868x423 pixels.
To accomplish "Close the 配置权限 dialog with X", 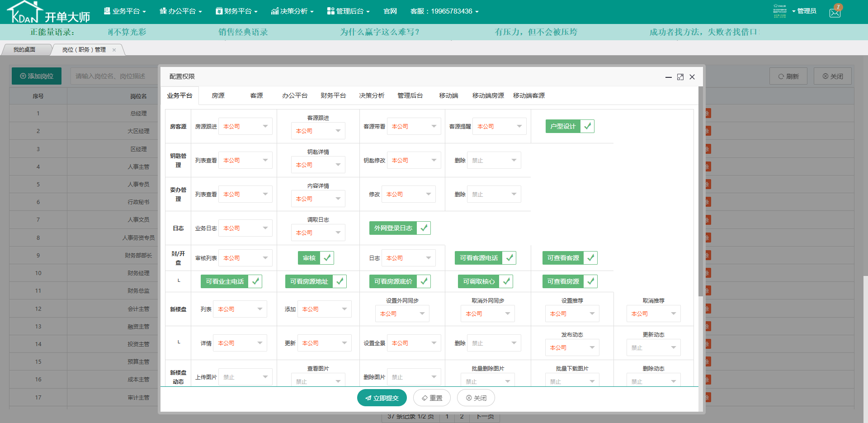I will click(x=692, y=77).
